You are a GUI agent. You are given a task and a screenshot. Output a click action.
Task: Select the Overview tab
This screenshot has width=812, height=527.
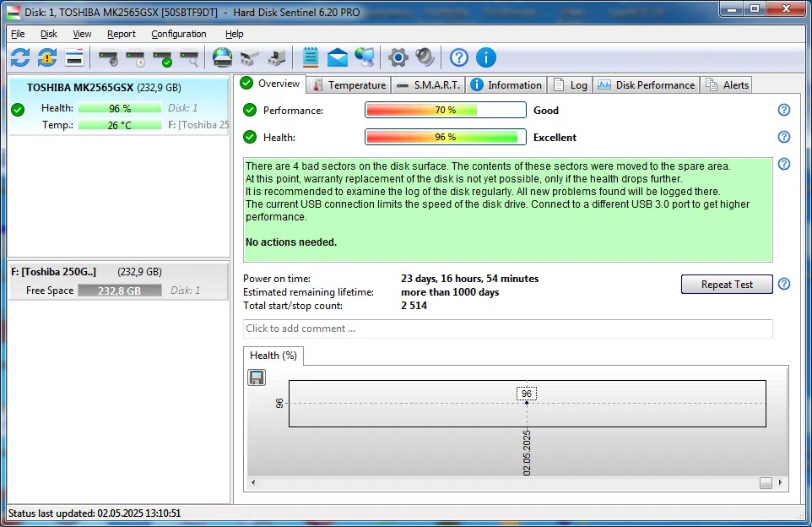click(x=271, y=84)
